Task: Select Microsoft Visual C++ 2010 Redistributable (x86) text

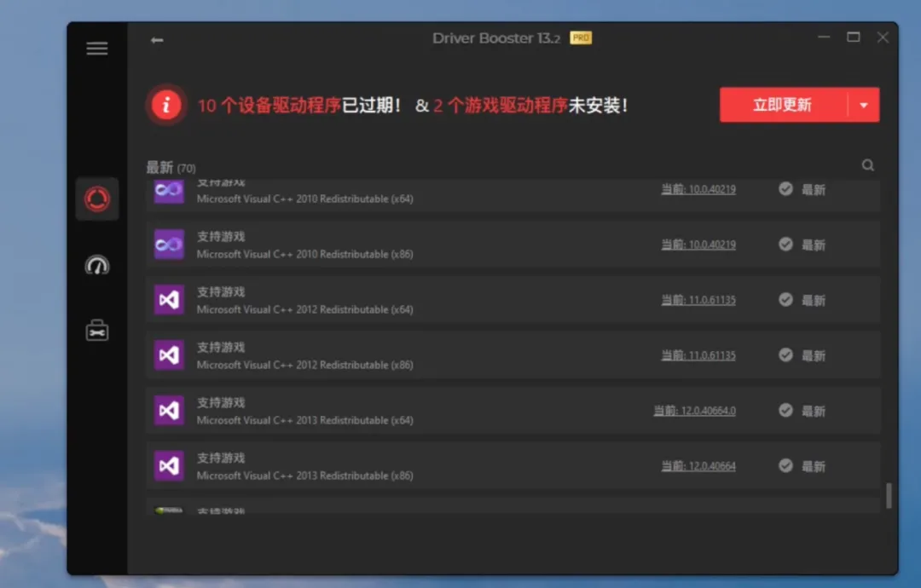Action: pos(304,254)
